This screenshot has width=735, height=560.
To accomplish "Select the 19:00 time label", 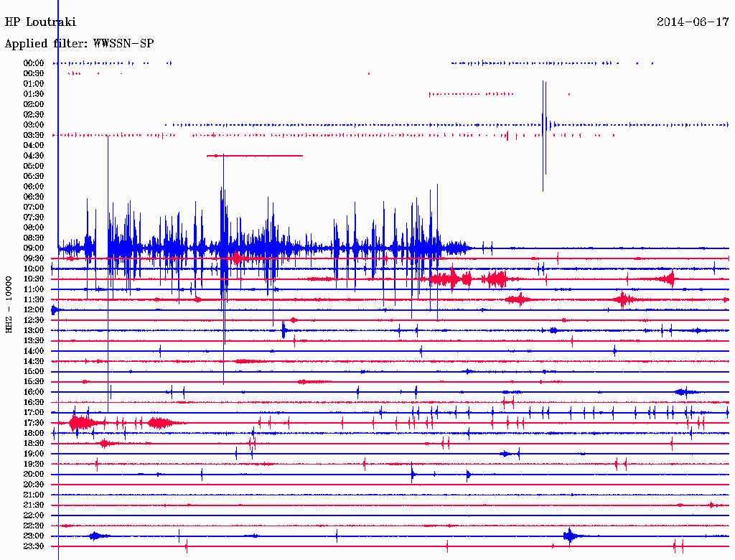I will (x=34, y=454).
